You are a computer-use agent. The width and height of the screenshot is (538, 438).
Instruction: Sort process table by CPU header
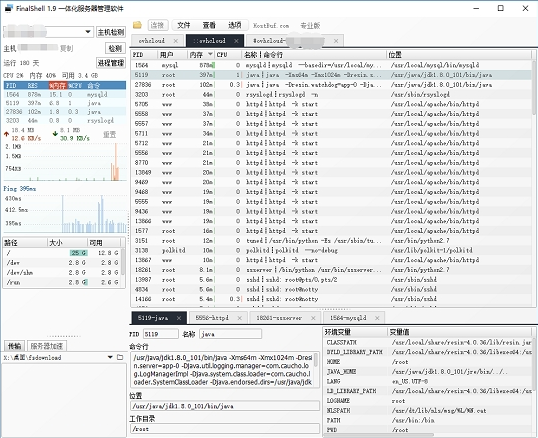(228, 55)
